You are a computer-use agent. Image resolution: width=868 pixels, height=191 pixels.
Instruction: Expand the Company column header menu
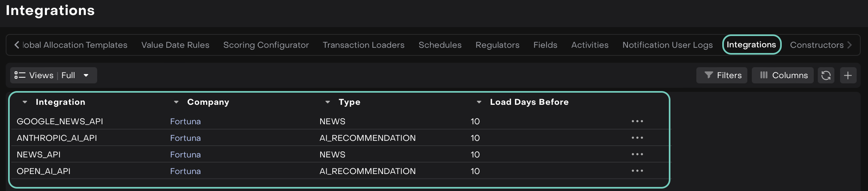(176, 102)
